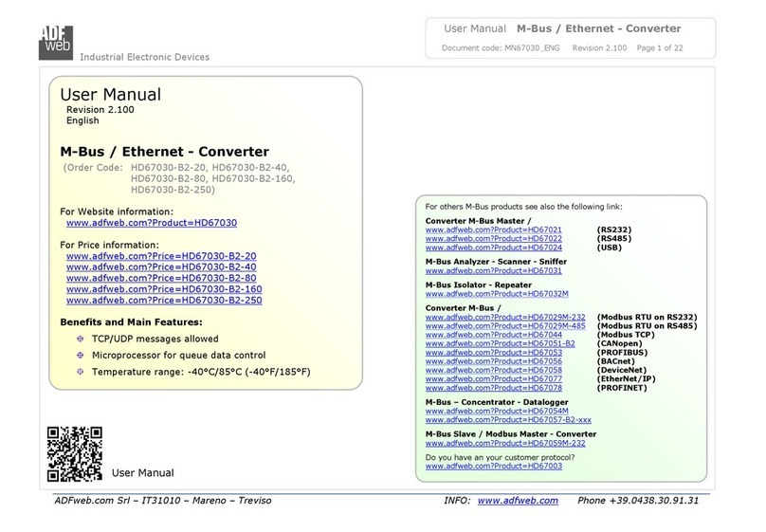Open the HD67056 BACnet link
The height and width of the screenshot is (532, 766).
(x=493, y=361)
